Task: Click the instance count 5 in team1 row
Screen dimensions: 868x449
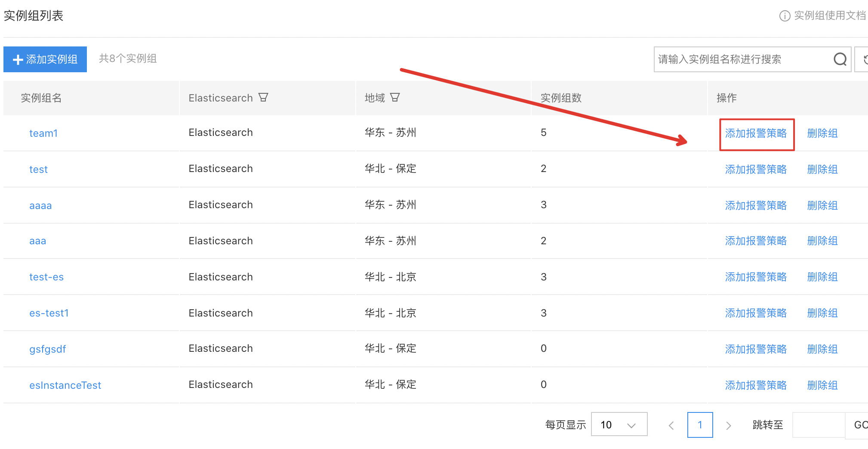Action: click(544, 132)
